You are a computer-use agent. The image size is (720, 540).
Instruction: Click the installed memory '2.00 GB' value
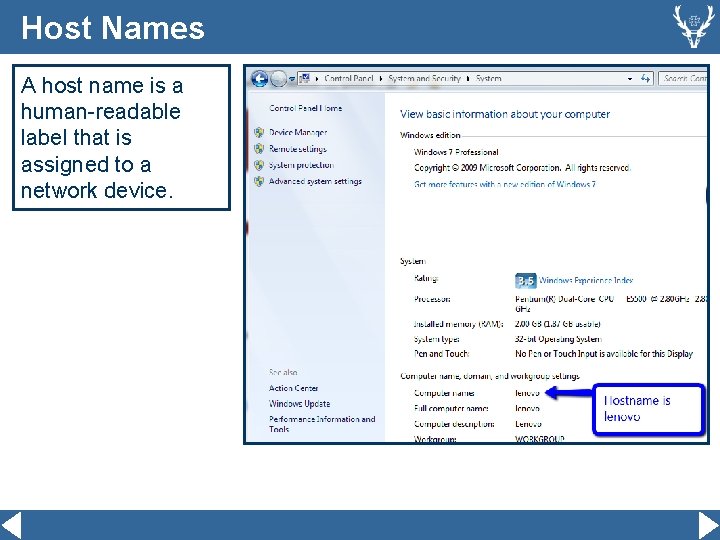click(x=557, y=324)
